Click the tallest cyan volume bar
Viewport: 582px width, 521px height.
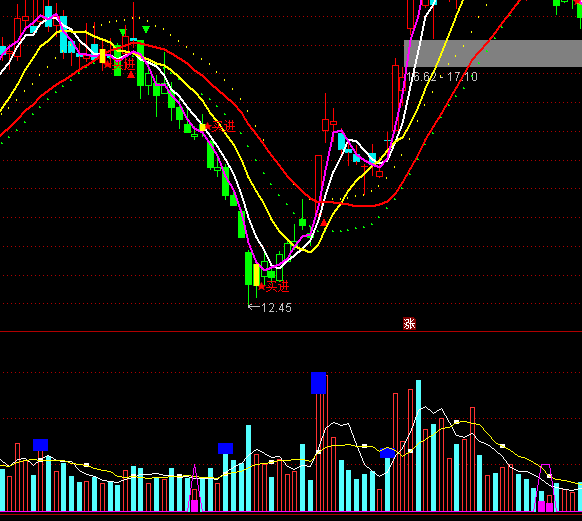418,446
